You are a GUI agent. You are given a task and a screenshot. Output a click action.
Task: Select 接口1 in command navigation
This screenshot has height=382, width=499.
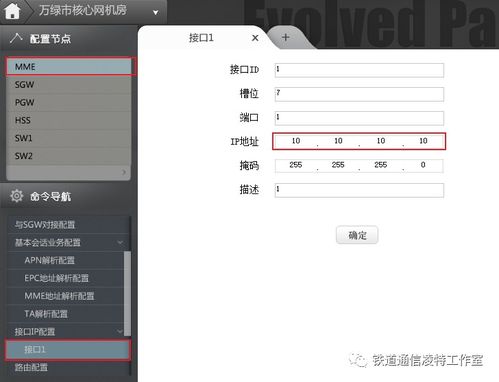[68, 350]
